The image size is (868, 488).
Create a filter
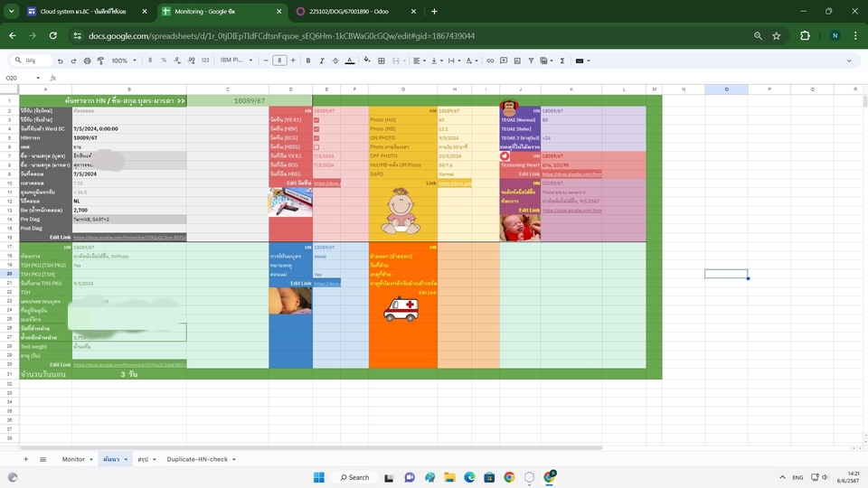[x=531, y=61]
